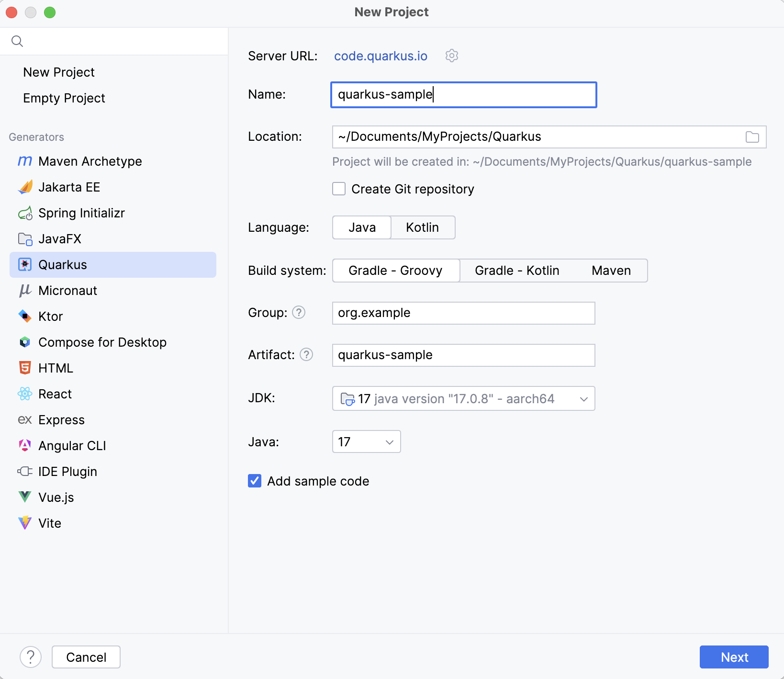Viewport: 784px width, 679px height.
Task: Click the Angular CLI logo icon
Action: [x=25, y=446]
